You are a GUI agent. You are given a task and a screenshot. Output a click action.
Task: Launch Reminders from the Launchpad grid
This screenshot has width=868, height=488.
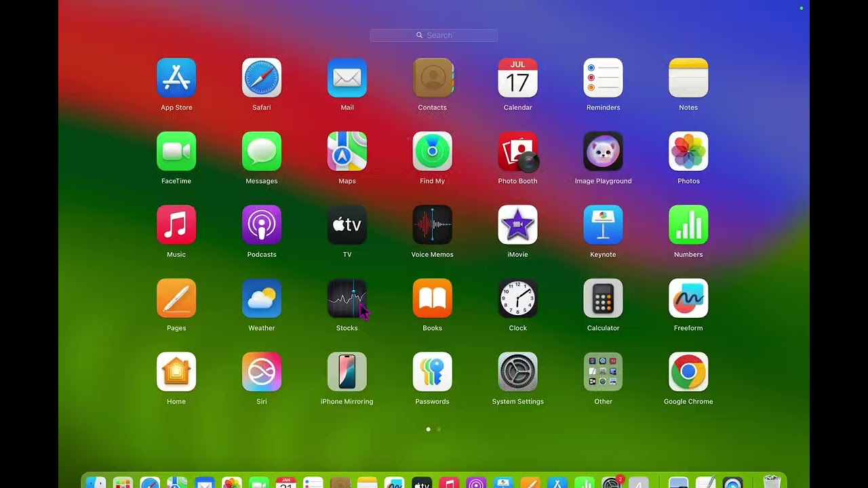[604, 78]
